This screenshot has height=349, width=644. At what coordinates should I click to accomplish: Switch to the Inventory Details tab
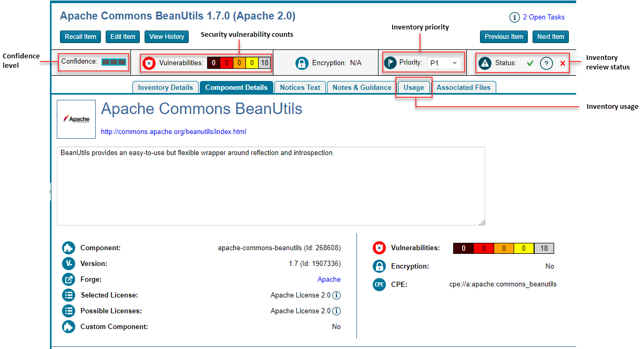(165, 87)
